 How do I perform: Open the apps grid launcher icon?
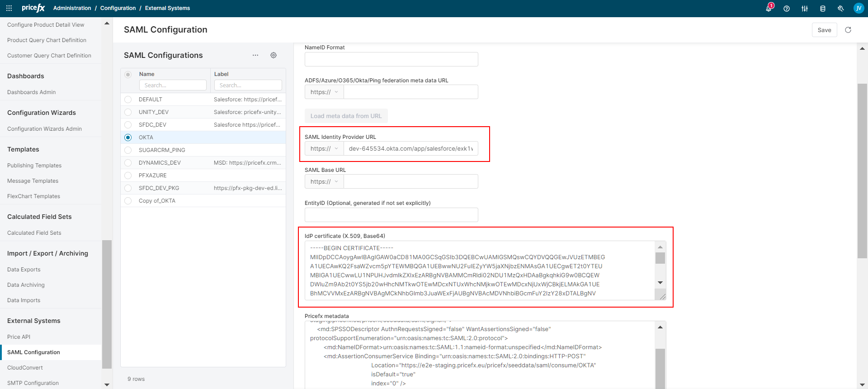click(x=9, y=8)
